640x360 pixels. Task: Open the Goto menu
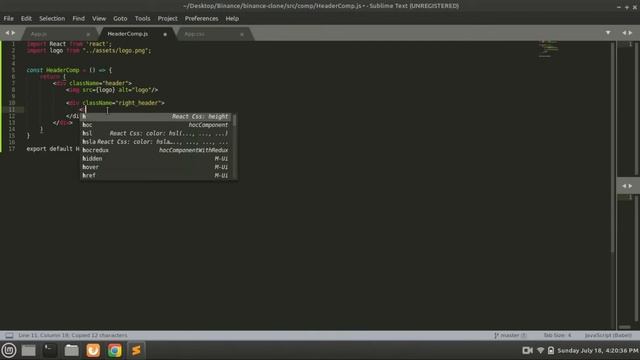pyautogui.click(x=120, y=18)
